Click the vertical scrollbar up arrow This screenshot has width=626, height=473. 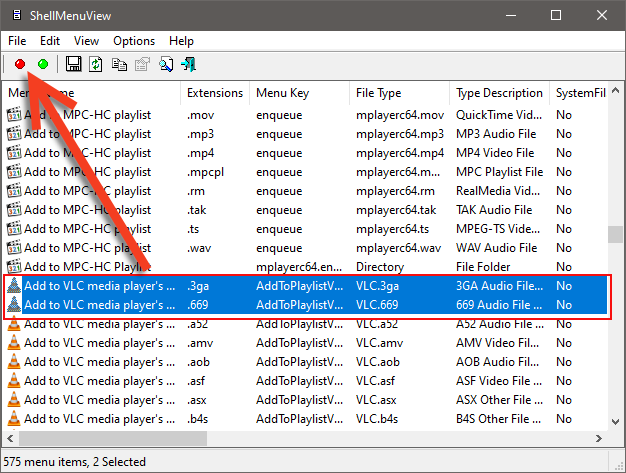616,91
